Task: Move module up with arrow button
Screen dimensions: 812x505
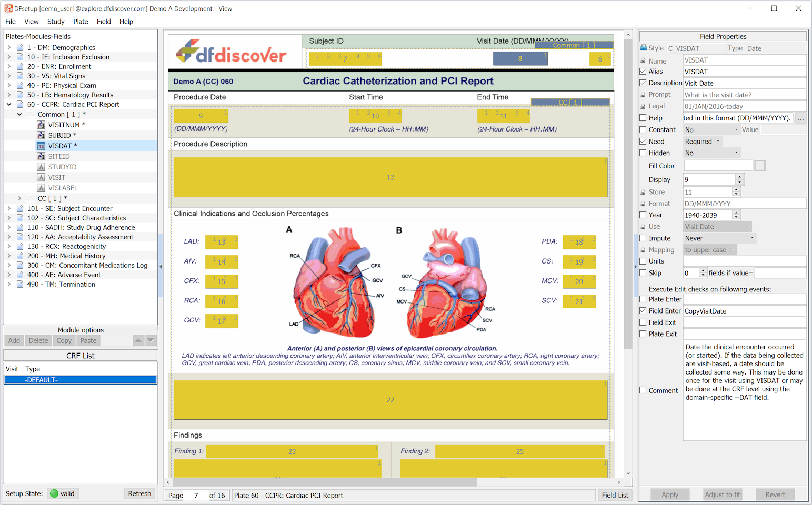Action: click(x=138, y=340)
